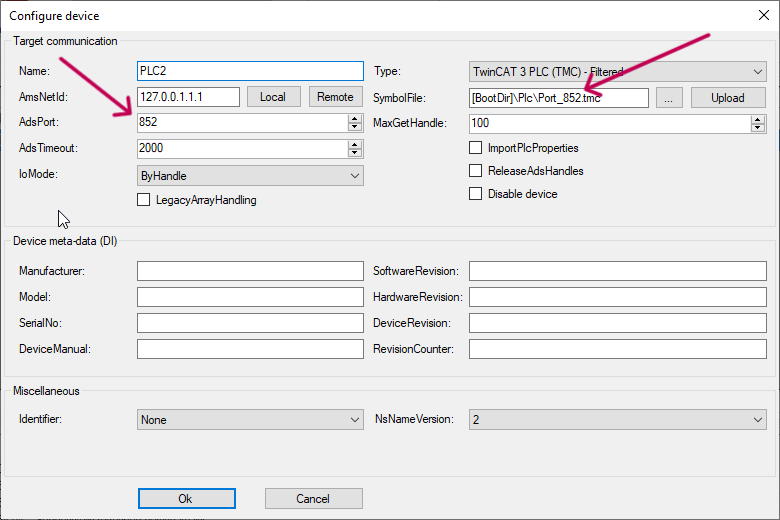Click the Upload symbol file button

click(727, 97)
